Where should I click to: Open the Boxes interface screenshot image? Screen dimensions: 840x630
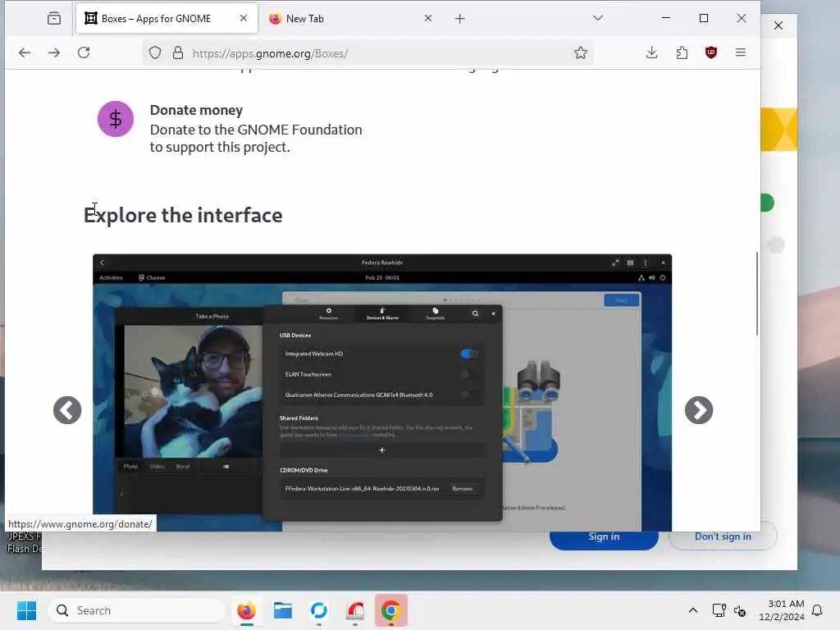tap(382, 392)
